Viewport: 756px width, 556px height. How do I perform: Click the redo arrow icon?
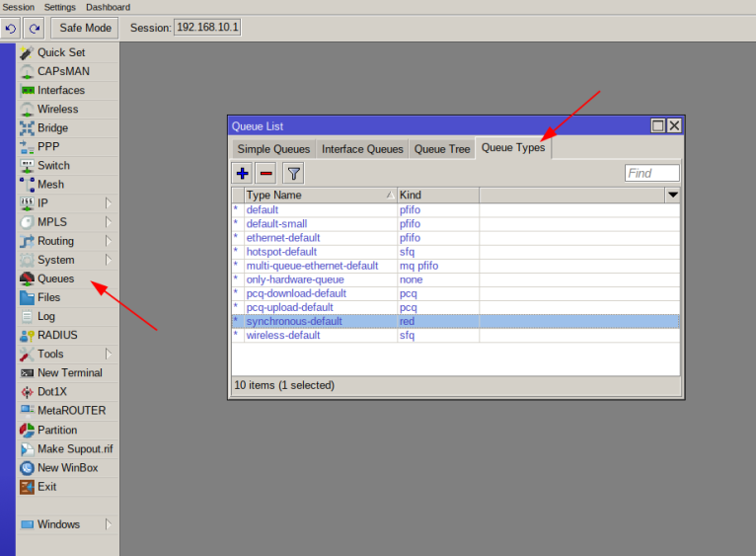pos(34,28)
